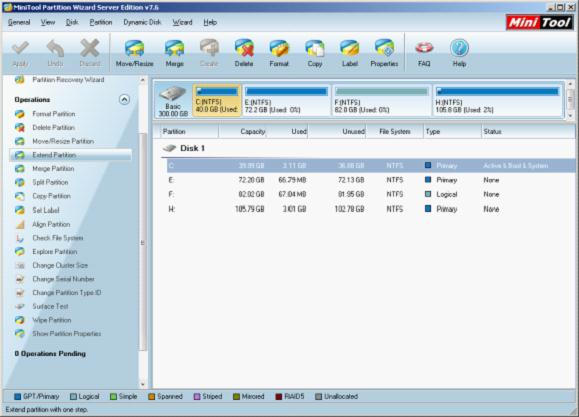Launch Partition Recovery Wizard link
Viewport: 579px width, 417px height.
pyautogui.click(x=68, y=80)
